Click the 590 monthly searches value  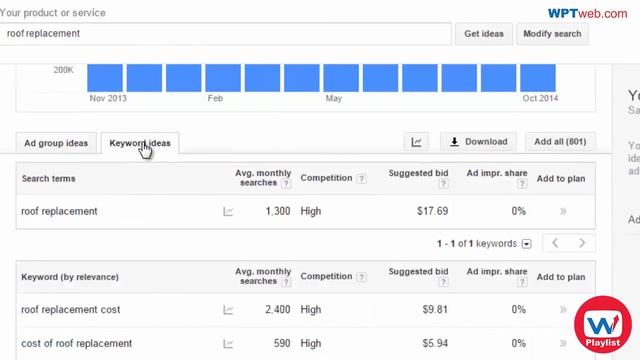[x=282, y=343]
